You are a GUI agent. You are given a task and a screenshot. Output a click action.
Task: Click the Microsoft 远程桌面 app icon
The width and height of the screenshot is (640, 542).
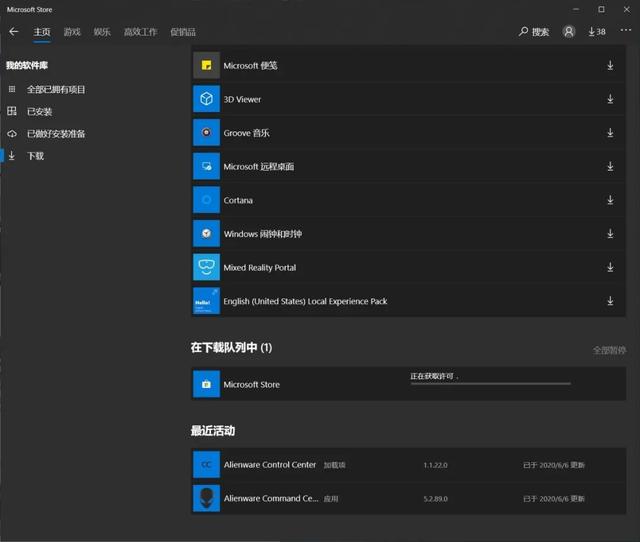206,166
